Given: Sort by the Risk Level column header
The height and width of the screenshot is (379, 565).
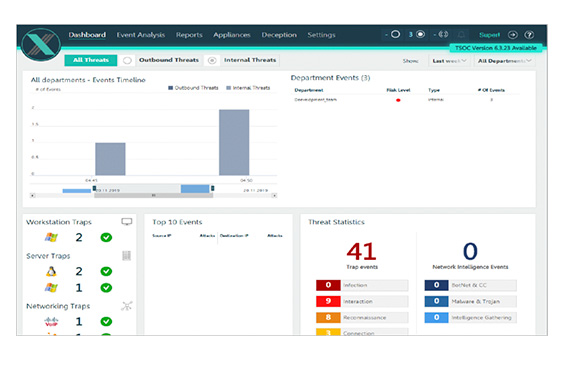Looking at the screenshot, I should point(398,90).
